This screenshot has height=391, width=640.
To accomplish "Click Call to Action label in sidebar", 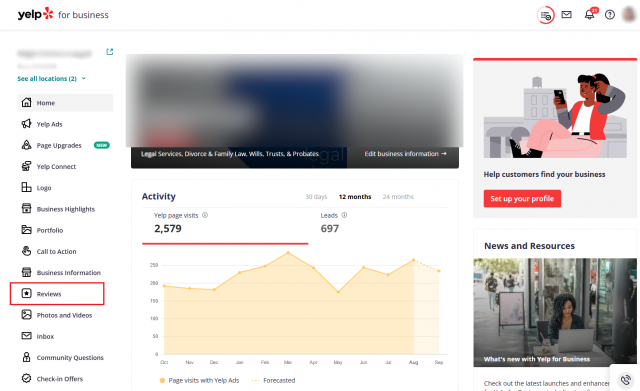I will coord(56,251).
